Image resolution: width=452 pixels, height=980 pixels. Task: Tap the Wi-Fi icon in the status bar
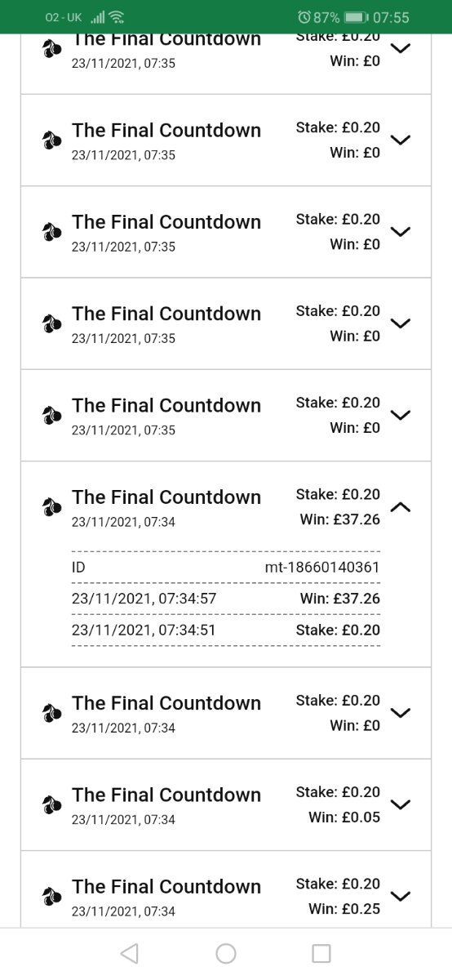(117, 17)
